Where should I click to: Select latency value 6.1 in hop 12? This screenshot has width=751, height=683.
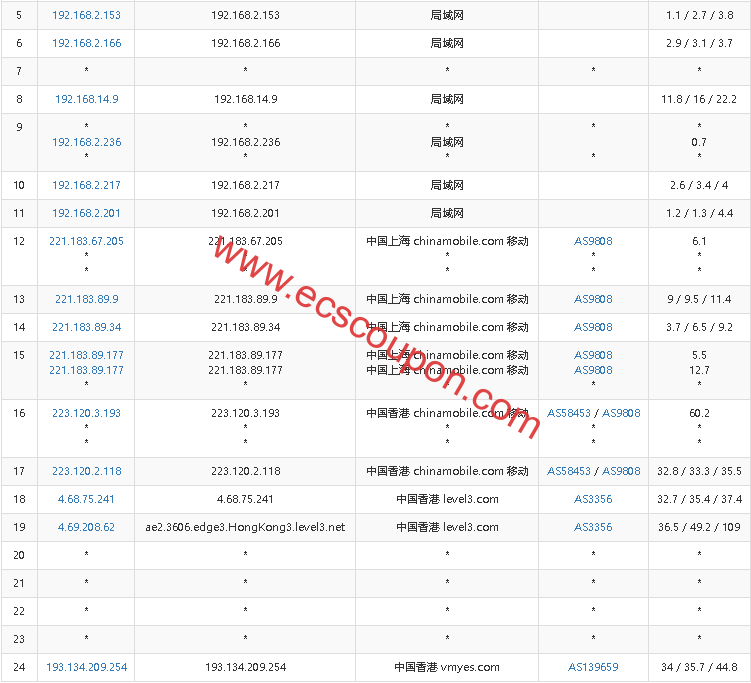tap(699, 241)
